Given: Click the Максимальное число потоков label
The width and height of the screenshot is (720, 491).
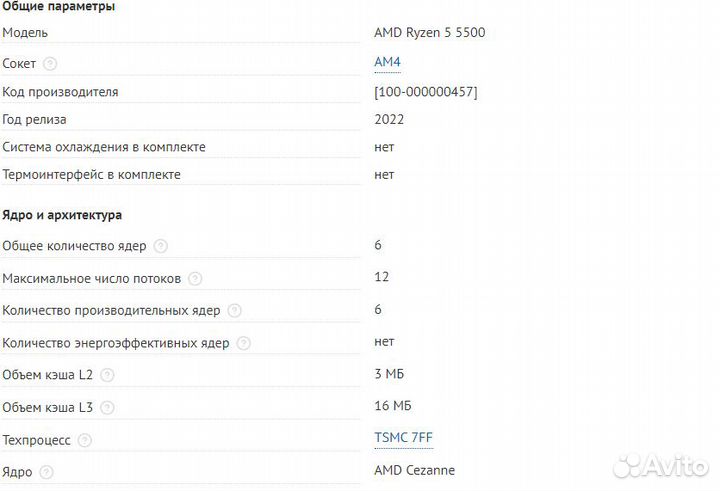Looking at the screenshot, I should coord(91,278).
